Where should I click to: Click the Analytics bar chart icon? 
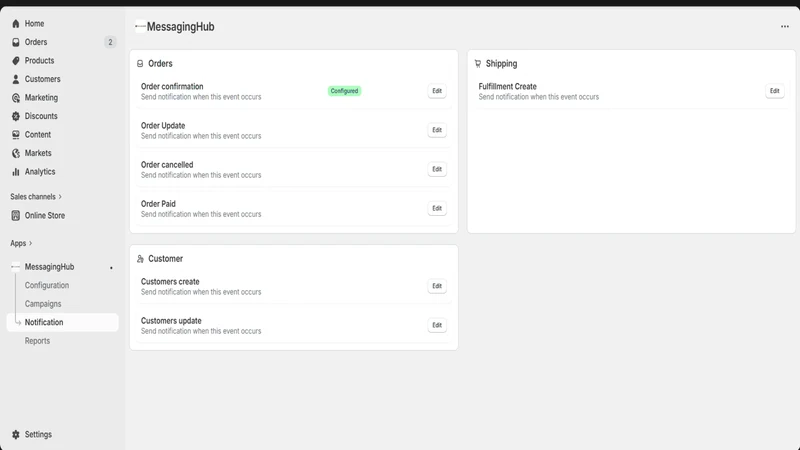coord(16,172)
